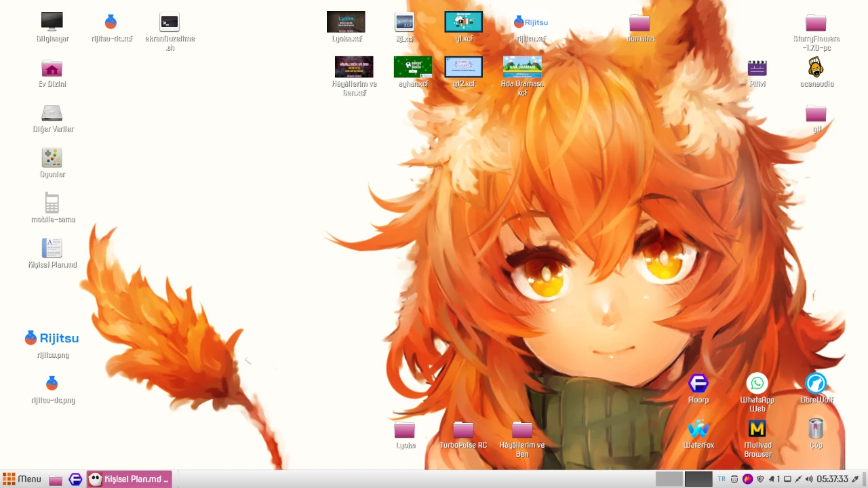Open the Kişisel Plan.md document icon
Screen dimensions: 868x488
(52, 247)
